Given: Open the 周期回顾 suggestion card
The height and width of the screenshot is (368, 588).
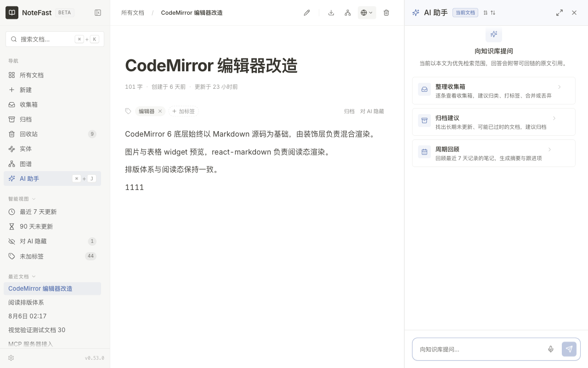Looking at the screenshot, I should tap(494, 153).
